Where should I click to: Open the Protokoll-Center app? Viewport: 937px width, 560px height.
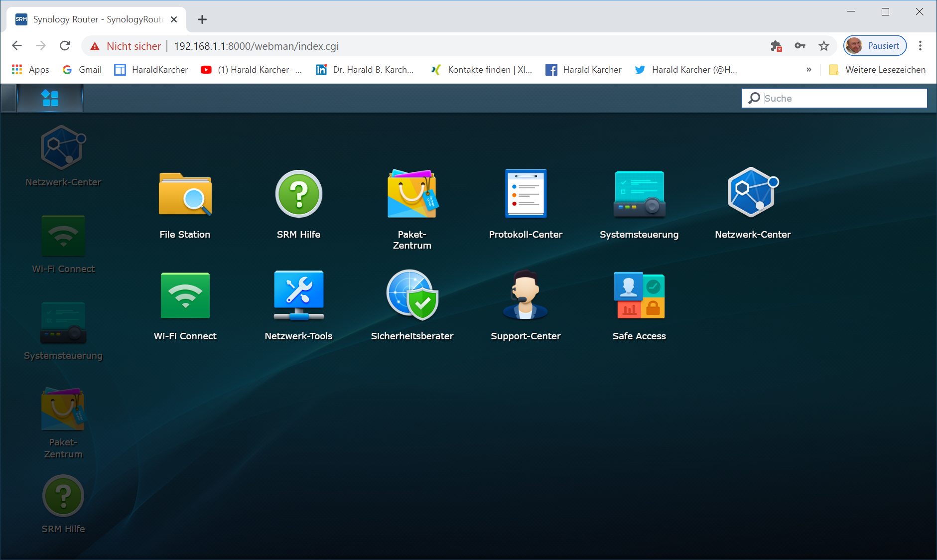526,195
